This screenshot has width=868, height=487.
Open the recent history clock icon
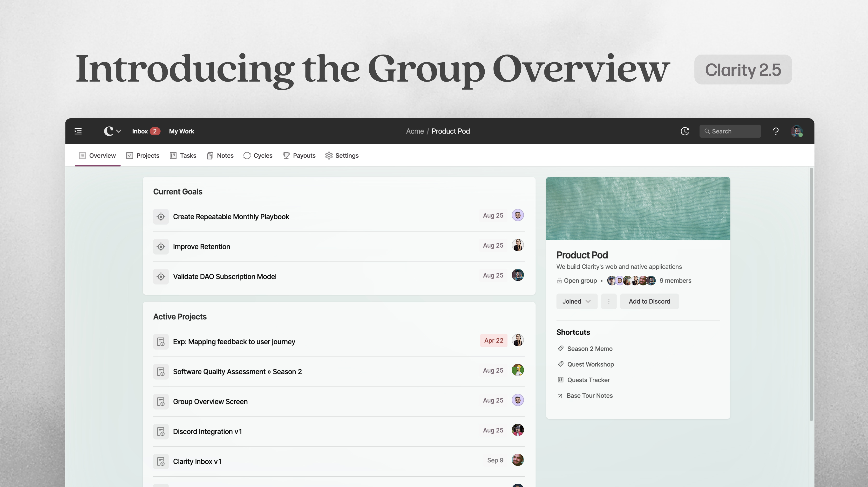coord(684,131)
